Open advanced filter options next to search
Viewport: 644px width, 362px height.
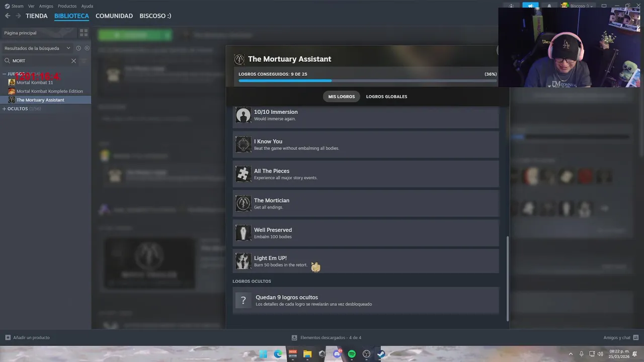[x=84, y=61]
